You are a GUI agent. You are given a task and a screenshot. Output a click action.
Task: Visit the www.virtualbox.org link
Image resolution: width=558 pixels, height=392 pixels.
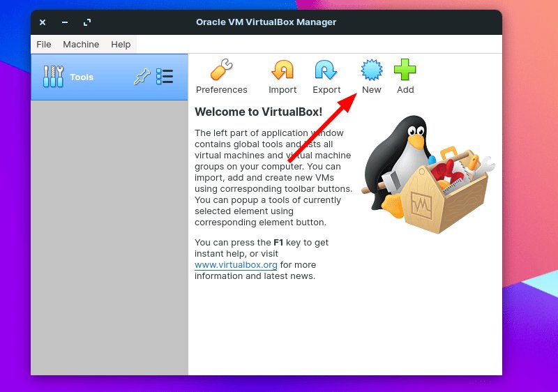[x=236, y=265]
